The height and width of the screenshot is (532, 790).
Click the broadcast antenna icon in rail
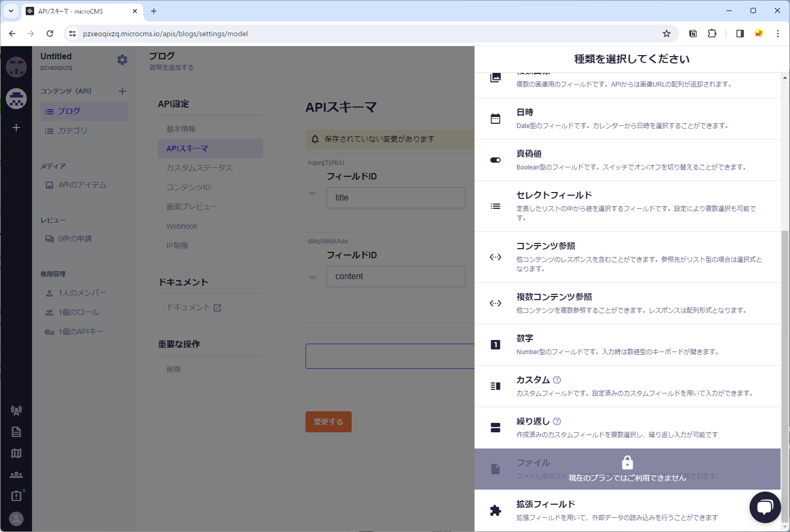pyautogui.click(x=16, y=410)
